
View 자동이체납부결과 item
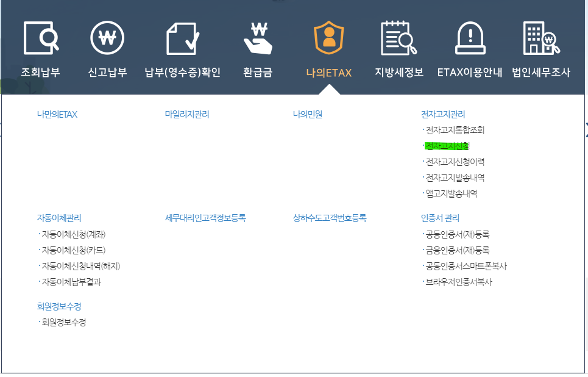tap(71, 282)
